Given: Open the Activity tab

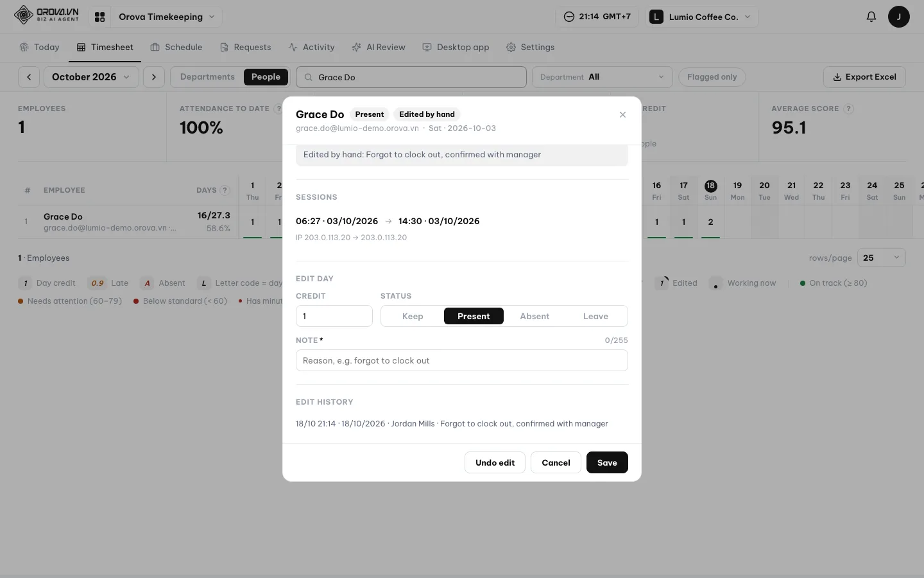Looking at the screenshot, I should point(311,48).
